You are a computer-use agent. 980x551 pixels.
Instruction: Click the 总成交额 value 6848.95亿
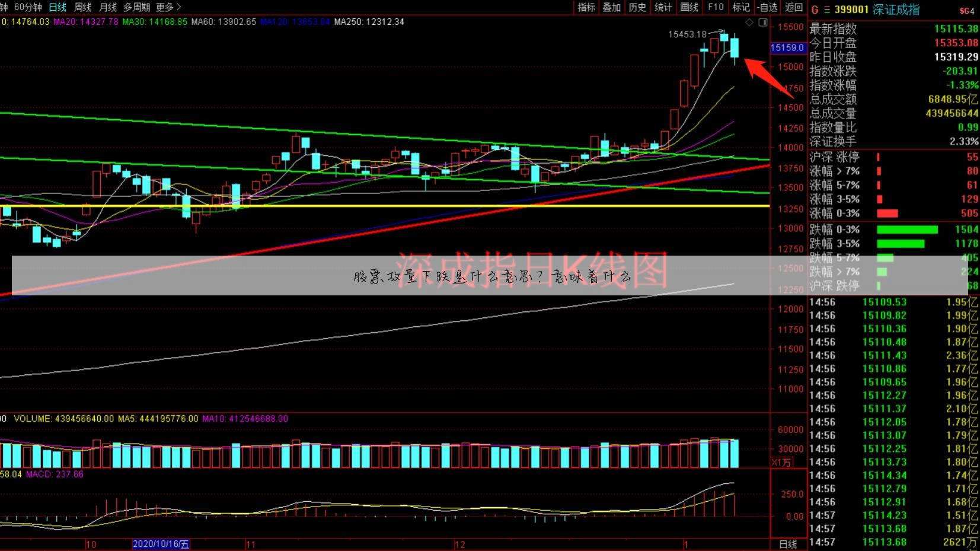[953, 99]
